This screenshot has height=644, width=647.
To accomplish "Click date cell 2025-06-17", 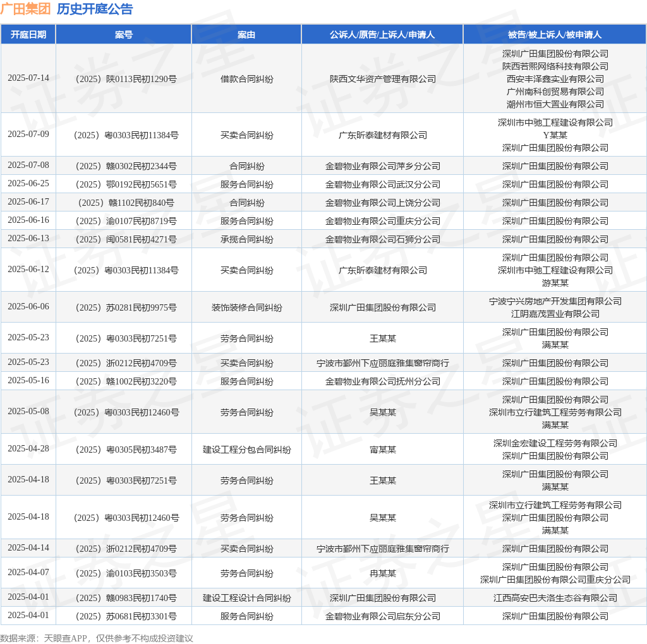I will click(28, 201).
